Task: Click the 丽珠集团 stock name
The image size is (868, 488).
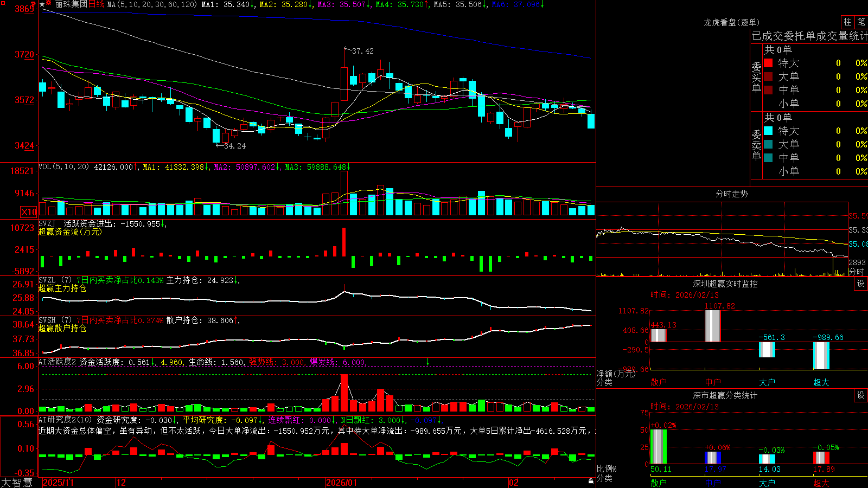Action: pos(71,4)
